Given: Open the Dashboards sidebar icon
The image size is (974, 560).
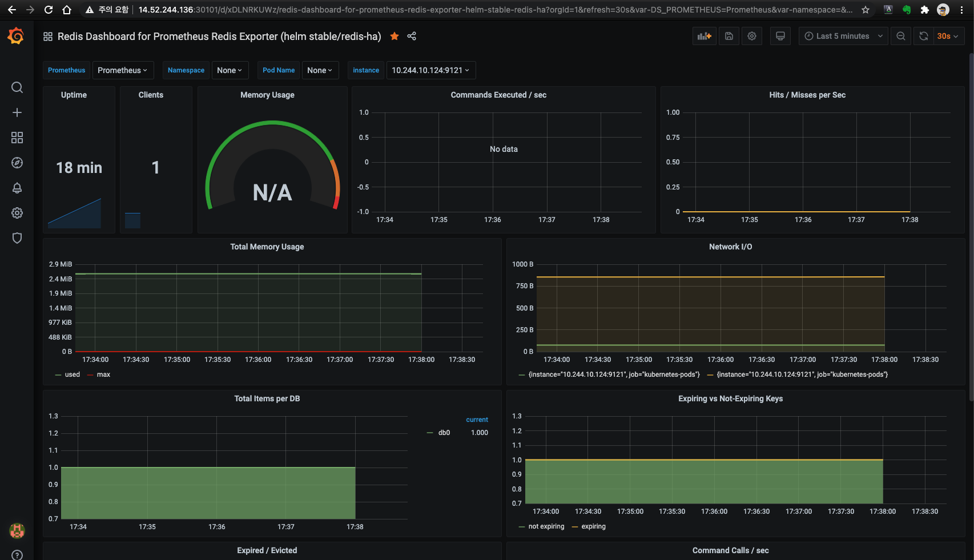Looking at the screenshot, I should click(x=17, y=138).
